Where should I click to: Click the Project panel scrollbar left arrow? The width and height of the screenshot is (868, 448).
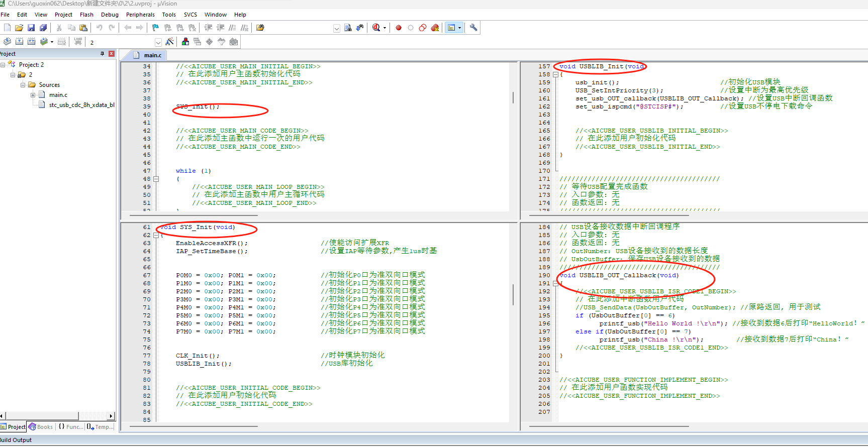click(2, 416)
